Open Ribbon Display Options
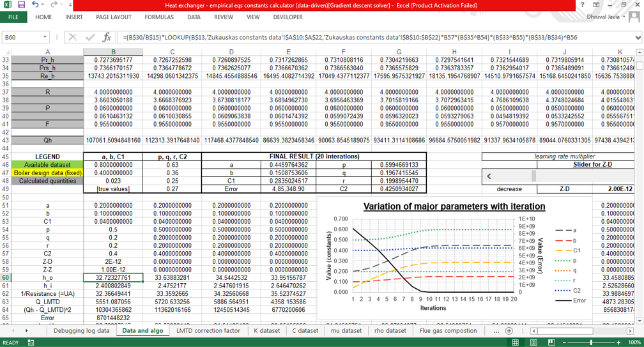 (x=596, y=5)
